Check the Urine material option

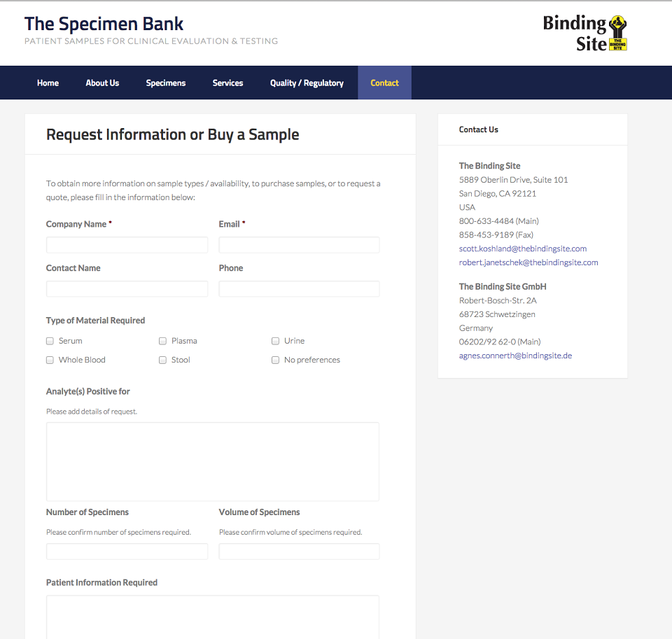point(275,341)
